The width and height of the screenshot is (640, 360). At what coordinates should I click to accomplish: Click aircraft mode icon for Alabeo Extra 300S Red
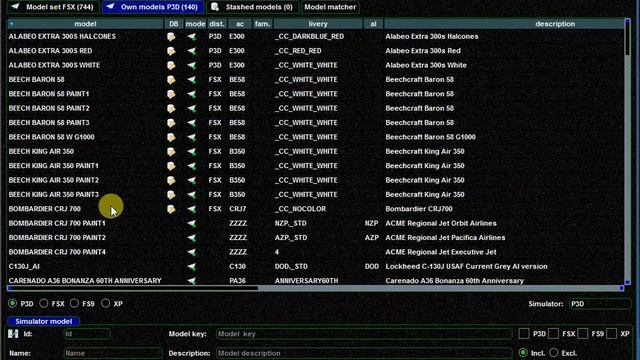[x=191, y=51]
